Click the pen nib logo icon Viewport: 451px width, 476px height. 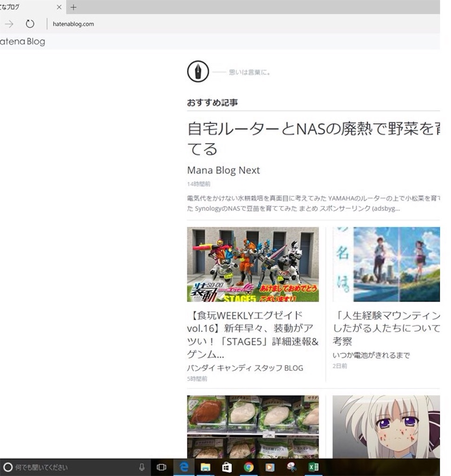pyautogui.click(x=198, y=72)
